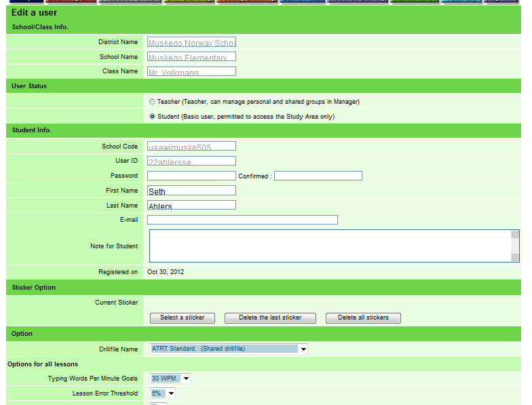Click the Note for Student scrollbar down arrow
The width and height of the screenshot is (532, 405).
click(x=515, y=258)
